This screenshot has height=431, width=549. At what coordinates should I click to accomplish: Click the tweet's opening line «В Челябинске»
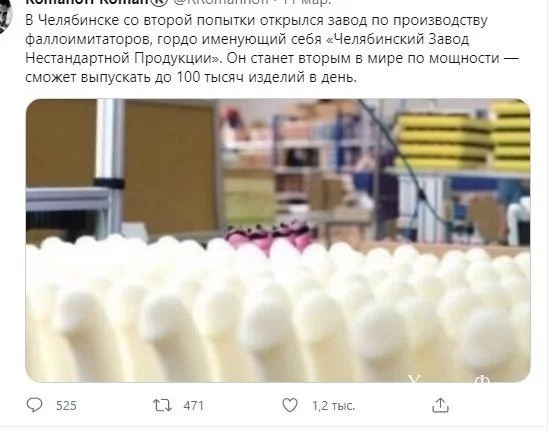72,20
